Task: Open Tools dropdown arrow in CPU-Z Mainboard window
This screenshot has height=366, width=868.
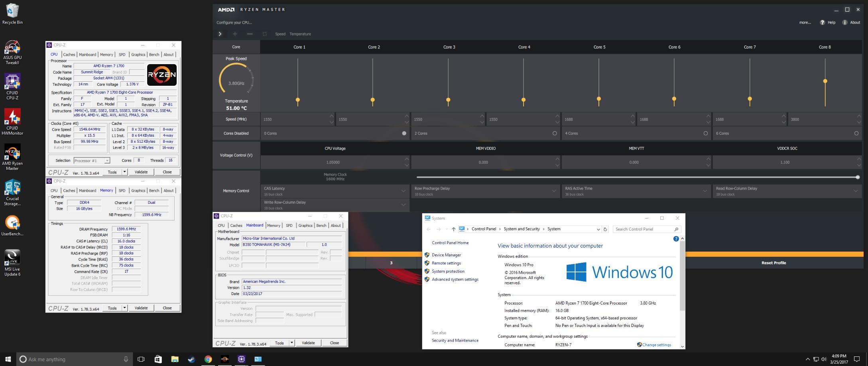Action: (291, 343)
